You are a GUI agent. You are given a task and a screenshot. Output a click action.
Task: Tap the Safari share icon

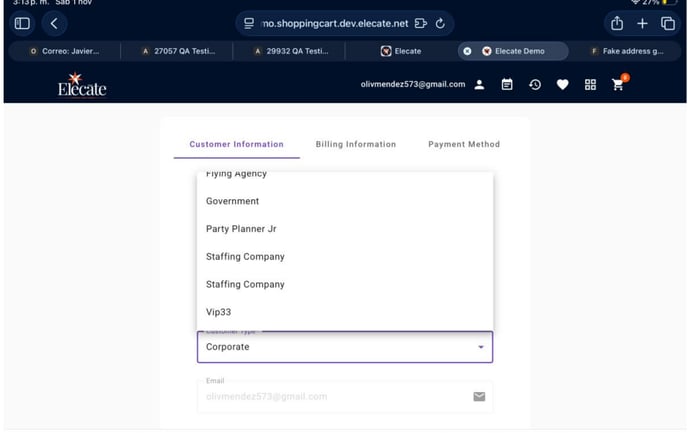(x=617, y=23)
